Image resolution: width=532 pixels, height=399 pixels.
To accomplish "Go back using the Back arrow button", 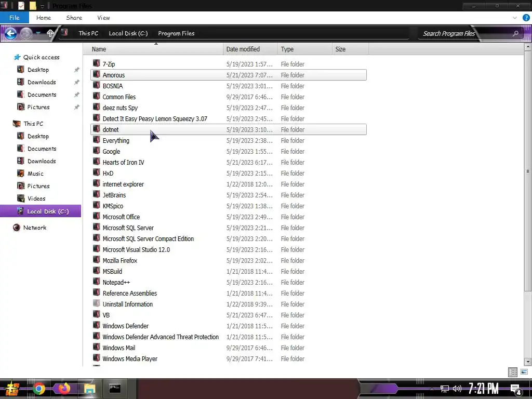I will (10, 33).
